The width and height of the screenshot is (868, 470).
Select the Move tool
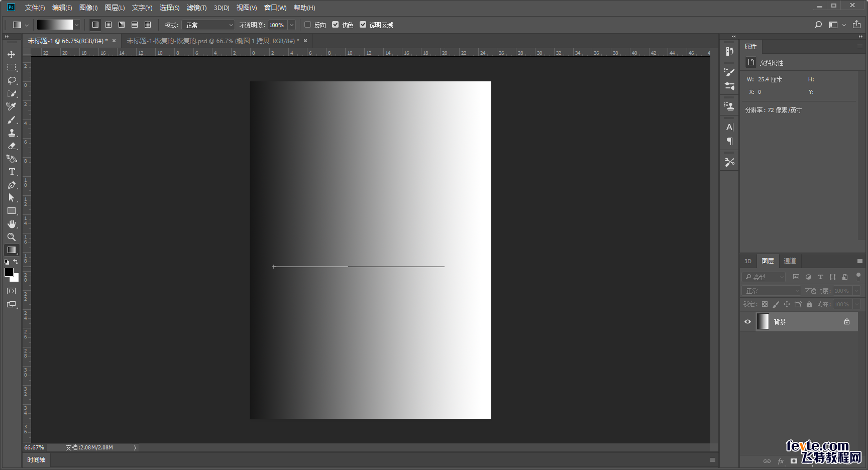pyautogui.click(x=11, y=54)
